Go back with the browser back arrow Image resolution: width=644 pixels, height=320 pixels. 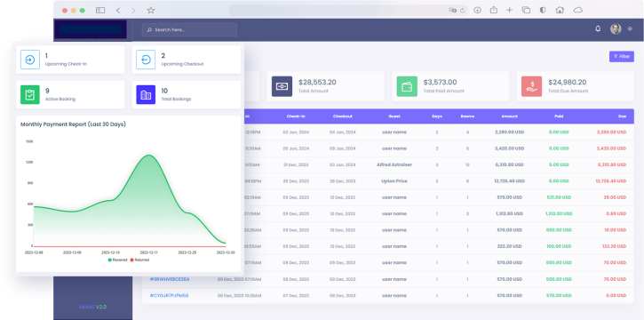(x=118, y=11)
